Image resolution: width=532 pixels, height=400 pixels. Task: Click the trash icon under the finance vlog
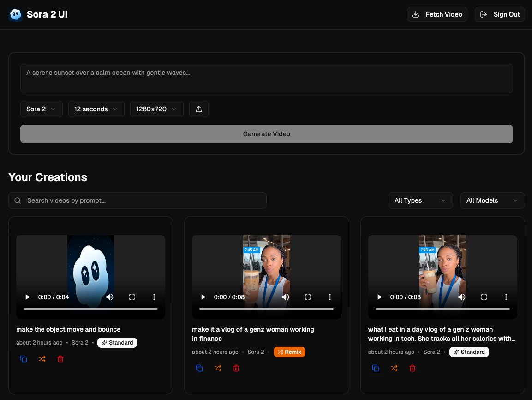pyautogui.click(x=236, y=368)
